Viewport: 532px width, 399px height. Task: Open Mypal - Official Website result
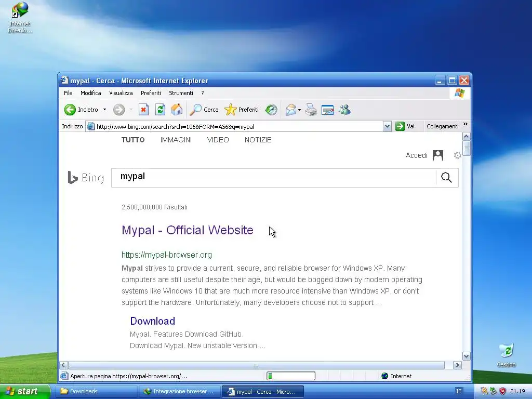point(187,230)
